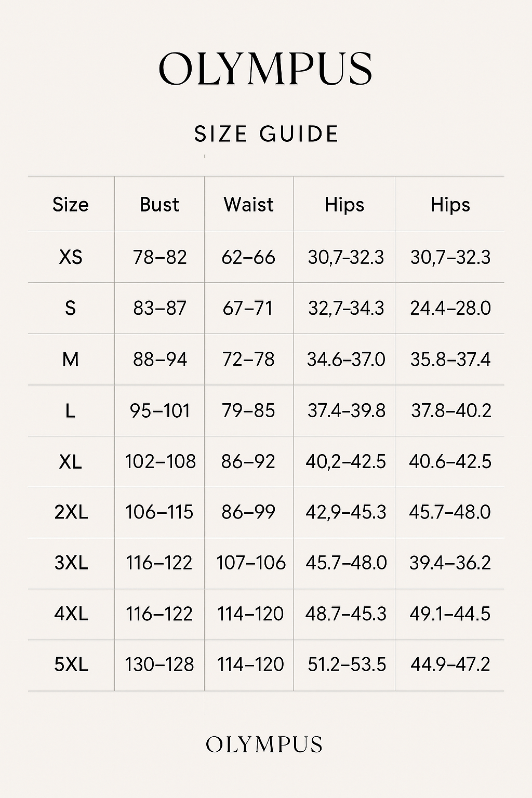Select hips value 49.1–44.5
The height and width of the screenshot is (798, 532).
point(450,614)
